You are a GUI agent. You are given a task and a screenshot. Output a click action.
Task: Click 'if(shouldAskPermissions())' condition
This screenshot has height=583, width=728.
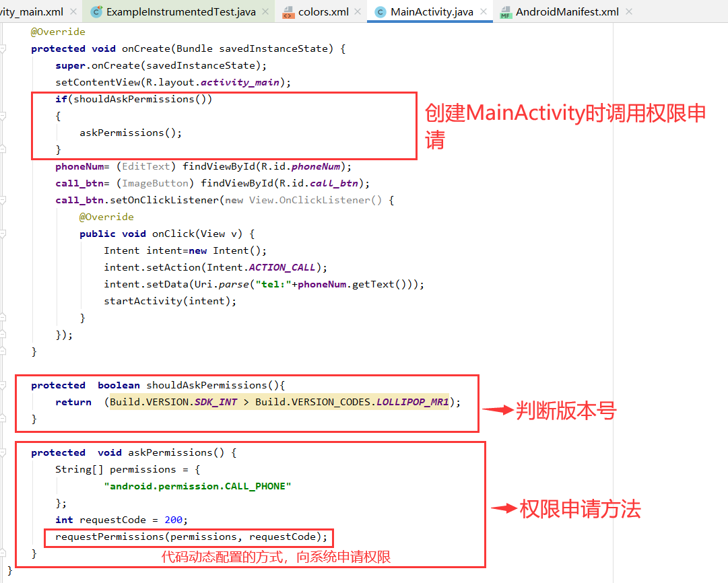134,99
